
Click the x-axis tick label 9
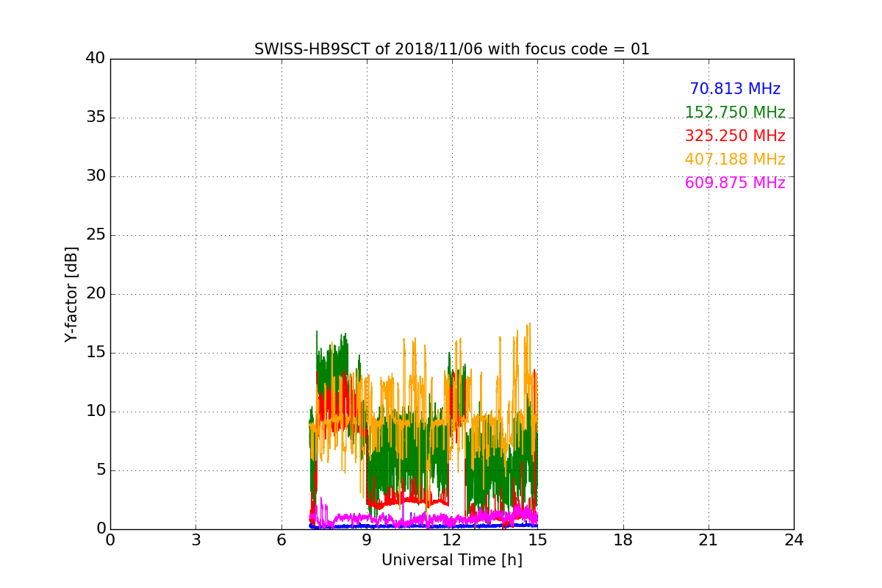click(x=367, y=540)
